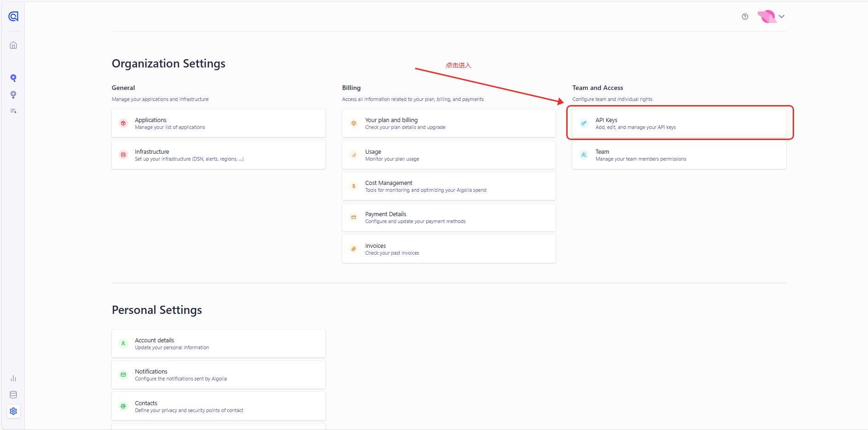Open the database icon in the sidebar
The height and width of the screenshot is (430, 868).
[13, 395]
